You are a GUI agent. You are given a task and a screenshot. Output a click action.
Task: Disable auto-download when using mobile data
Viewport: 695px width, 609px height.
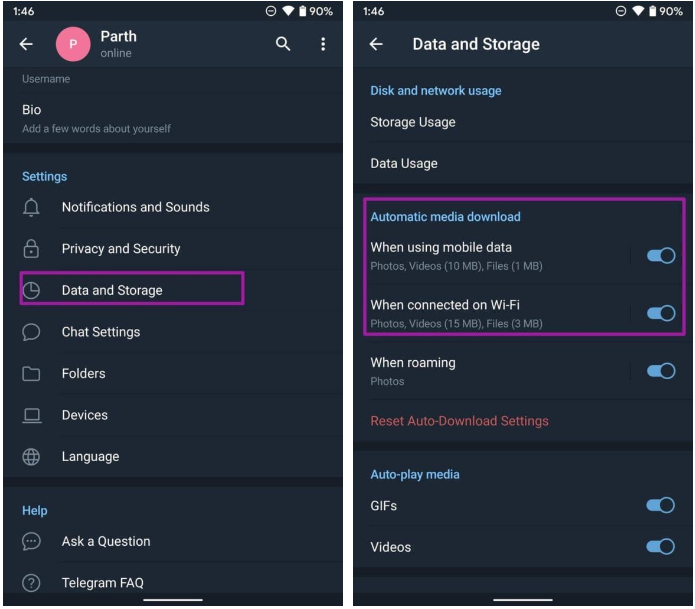661,255
